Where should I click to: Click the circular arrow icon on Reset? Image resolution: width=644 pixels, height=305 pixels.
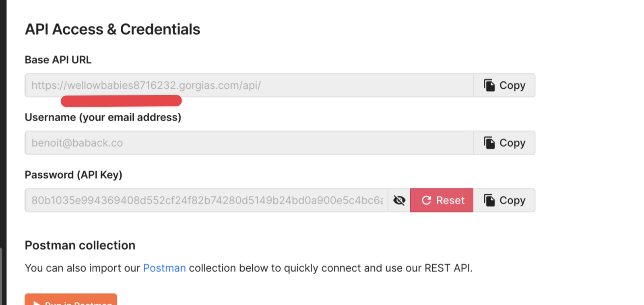pyautogui.click(x=426, y=200)
